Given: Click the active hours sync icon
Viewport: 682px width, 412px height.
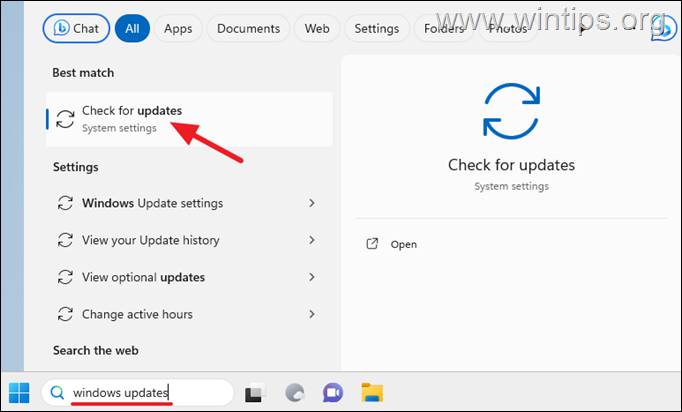Looking at the screenshot, I should tap(65, 314).
